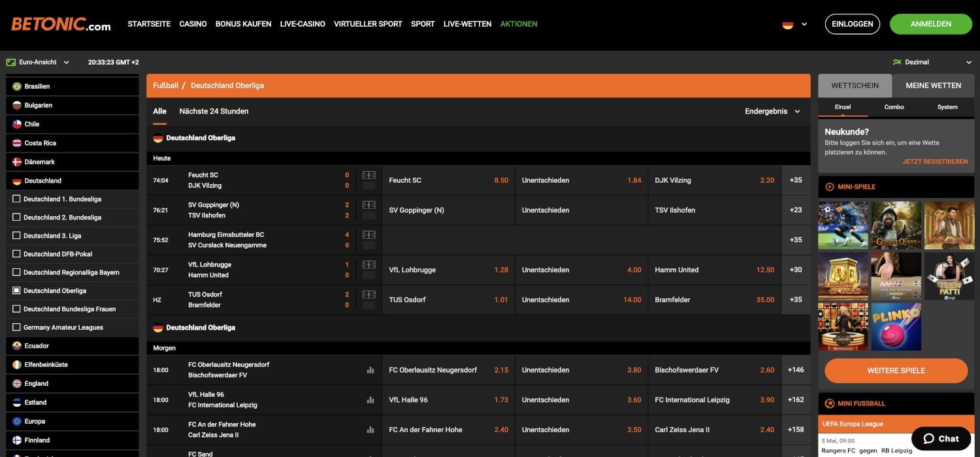Open Live-Wetten in the top menu
The height and width of the screenshot is (457, 980).
pyautogui.click(x=467, y=24)
